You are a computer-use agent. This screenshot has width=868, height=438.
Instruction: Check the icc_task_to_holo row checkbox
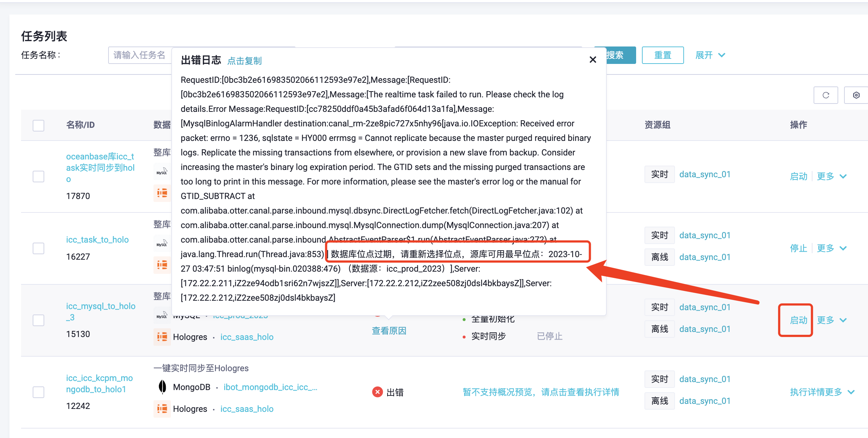[x=38, y=248]
